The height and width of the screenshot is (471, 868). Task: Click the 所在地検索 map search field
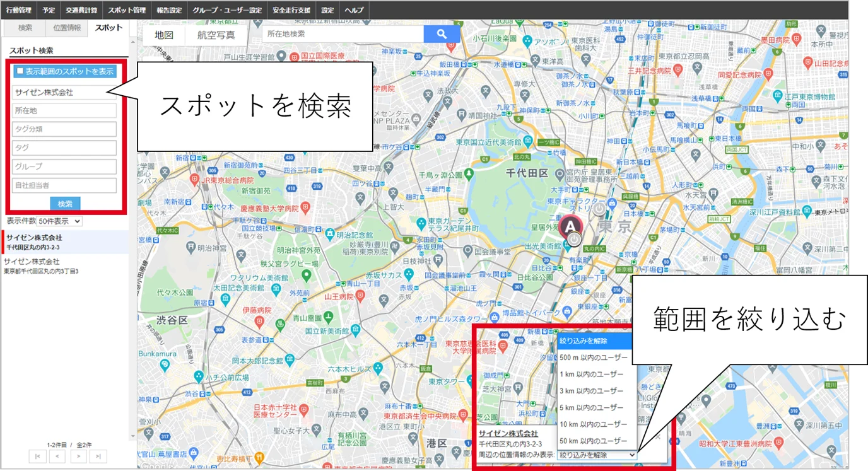[343, 34]
